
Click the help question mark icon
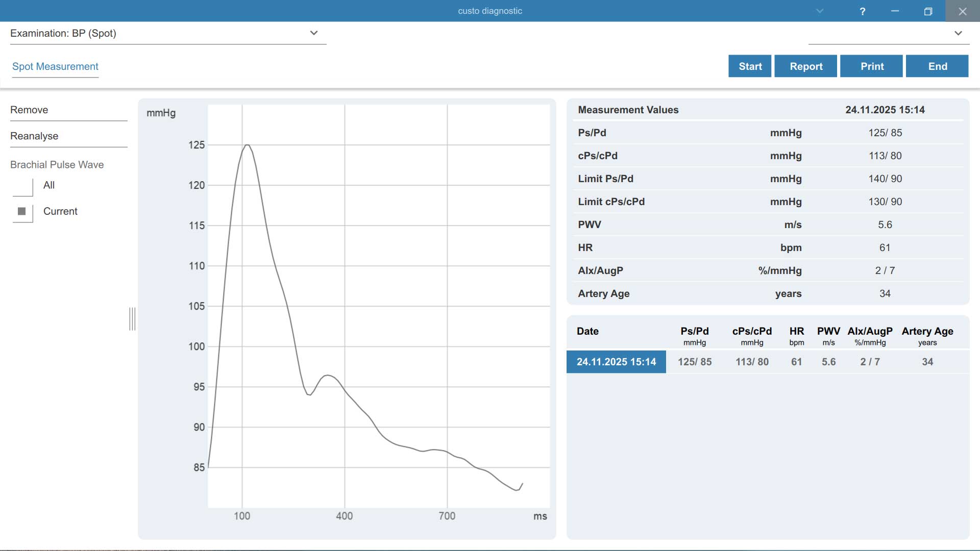862,11
